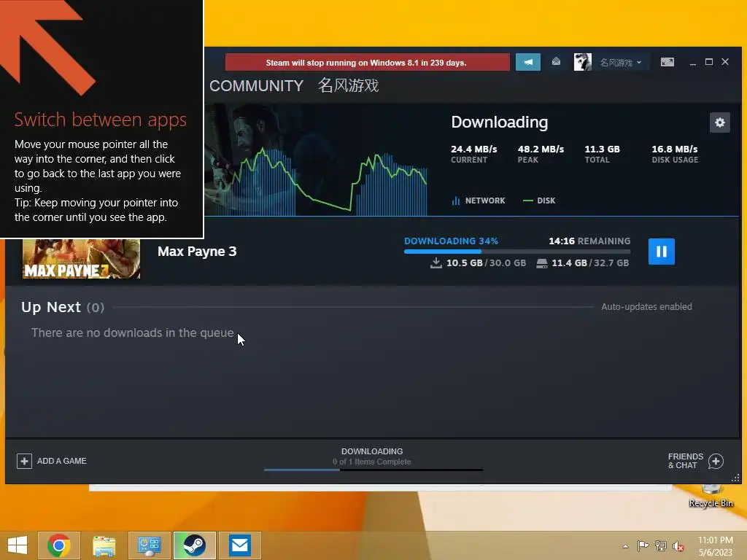Click the DOWNLOADING 34% label
Viewport: 747px width, 560px height.
451,241
